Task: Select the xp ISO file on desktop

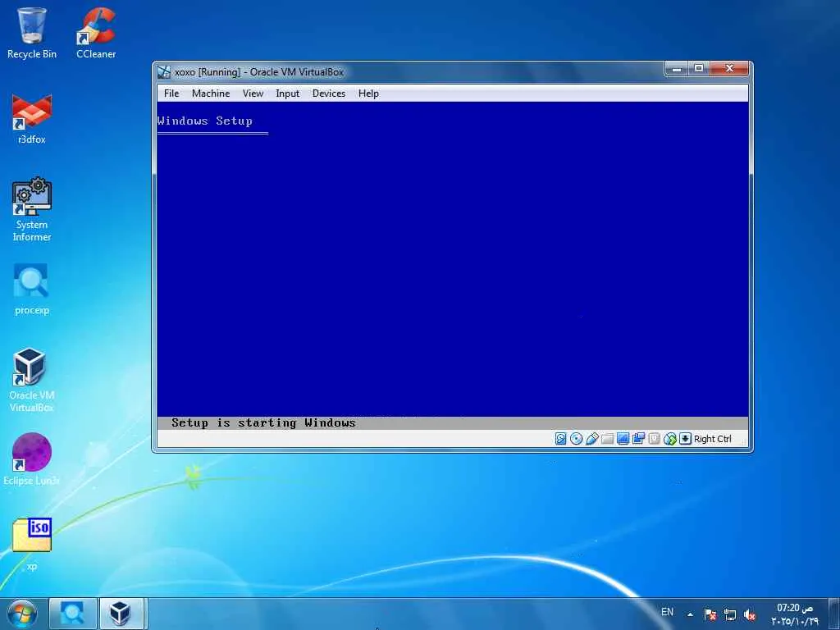Action: (32, 544)
